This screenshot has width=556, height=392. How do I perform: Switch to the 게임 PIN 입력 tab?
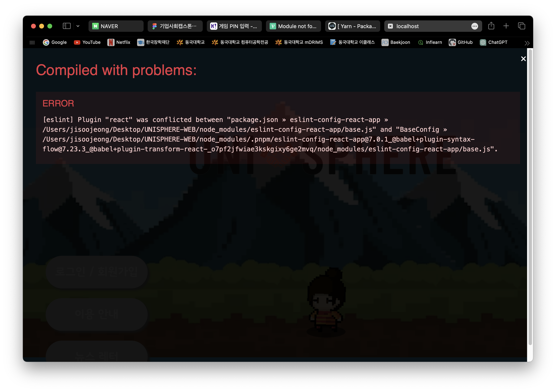(234, 26)
